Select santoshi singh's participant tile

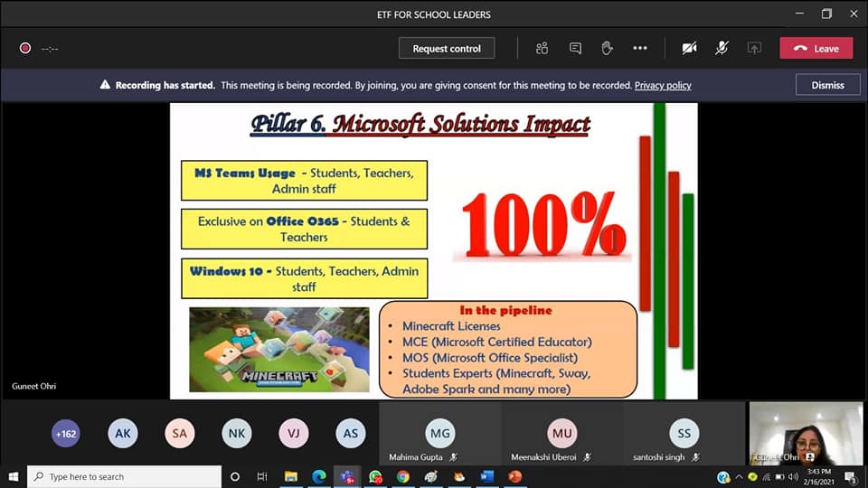click(x=684, y=433)
